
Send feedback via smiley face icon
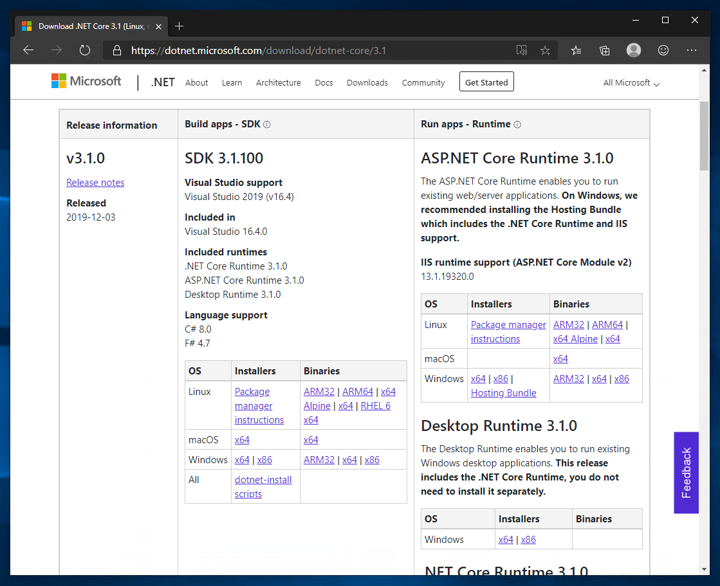pyautogui.click(x=663, y=50)
